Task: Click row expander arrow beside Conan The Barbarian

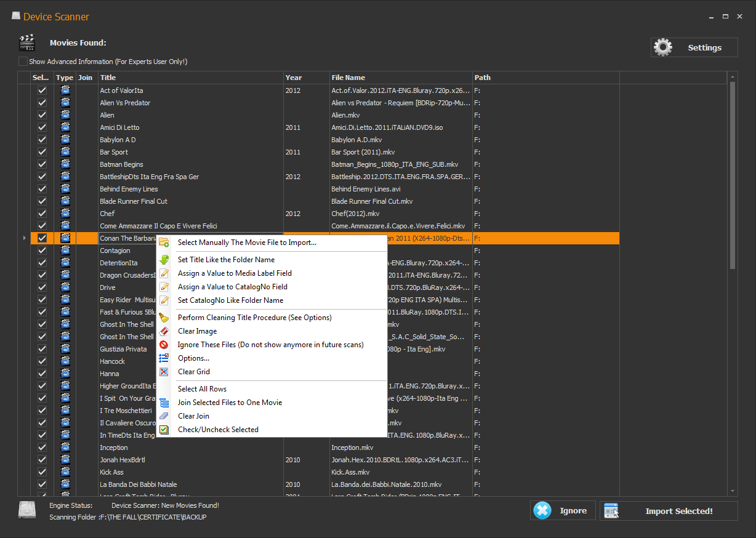Action: point(24,238)
